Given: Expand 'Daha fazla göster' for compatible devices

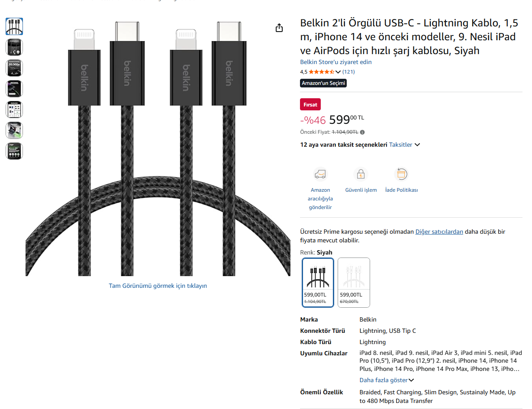Looking at the screenshot, I should click(x=386, y=380).
